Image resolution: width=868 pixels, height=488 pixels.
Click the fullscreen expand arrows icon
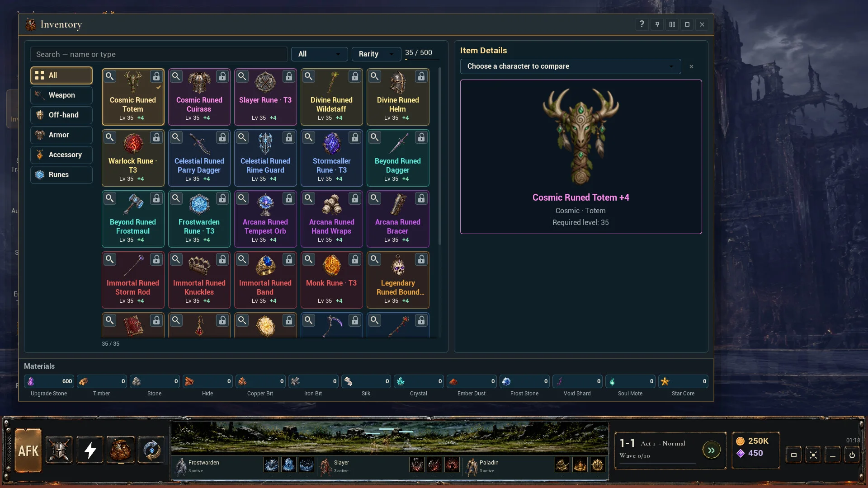point(813,455)
